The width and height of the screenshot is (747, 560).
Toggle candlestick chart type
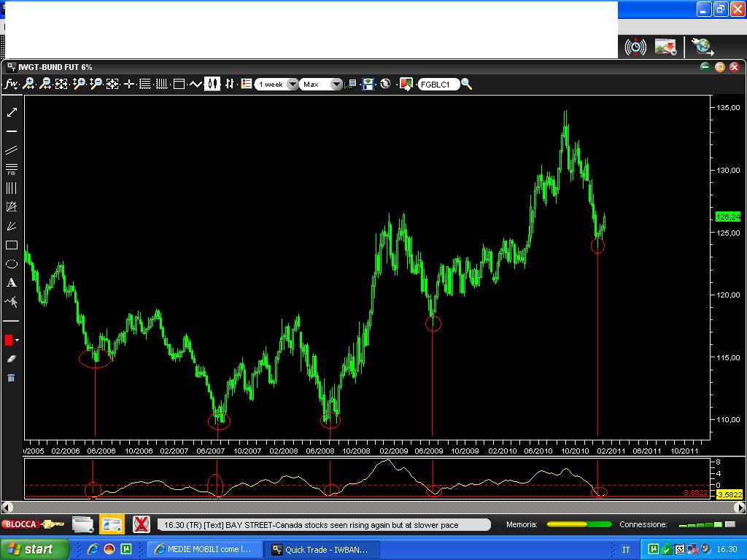pyautogui.click(x=212, y=85)
